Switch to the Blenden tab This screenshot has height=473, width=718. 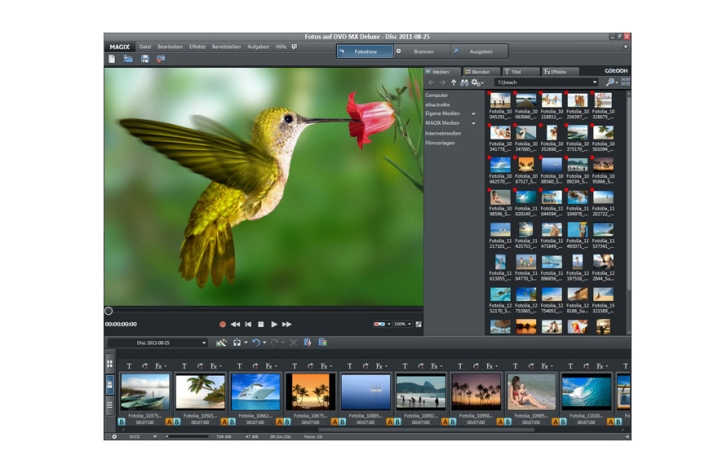pos(480,72)
